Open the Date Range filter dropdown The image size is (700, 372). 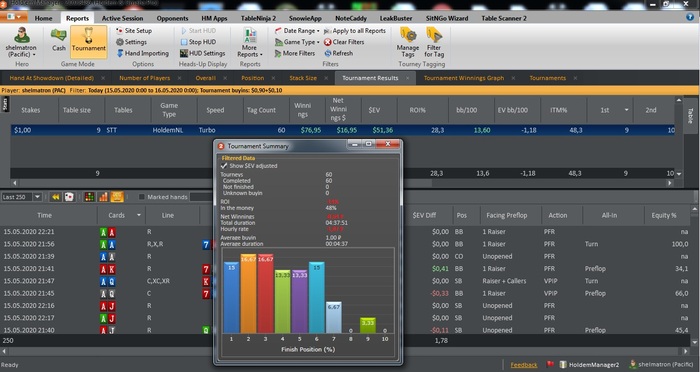point(297,30)
